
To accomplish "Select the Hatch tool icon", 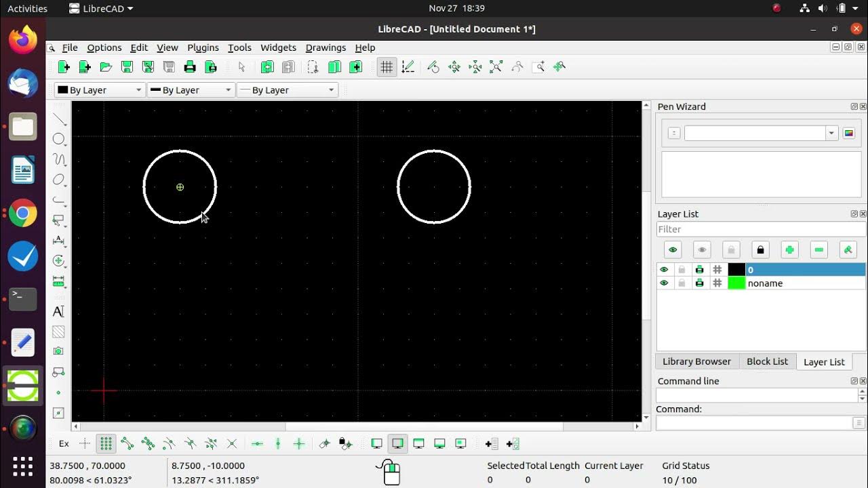I will click(58, 332).
